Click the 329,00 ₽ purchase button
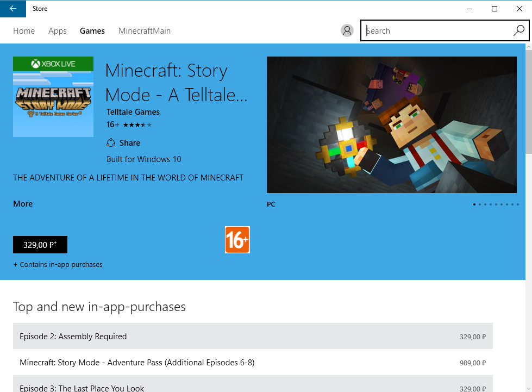The width and height of the screenshot is (532, 392). 40,245
